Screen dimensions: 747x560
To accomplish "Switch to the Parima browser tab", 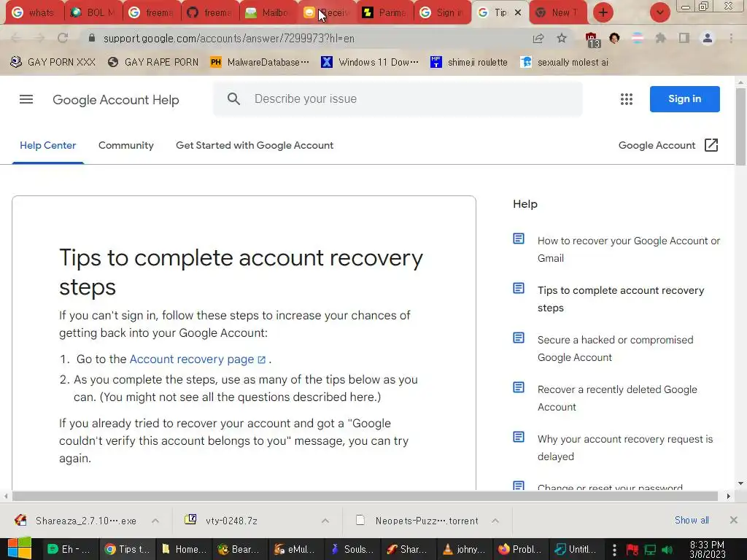I will (387, 13).
